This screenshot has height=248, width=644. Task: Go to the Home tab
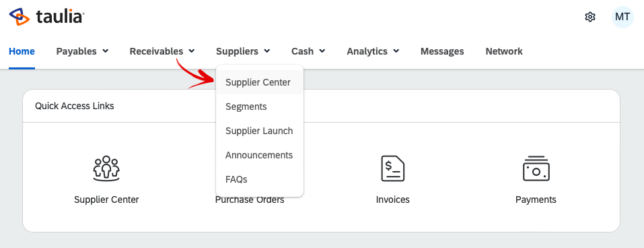(22, 51)
